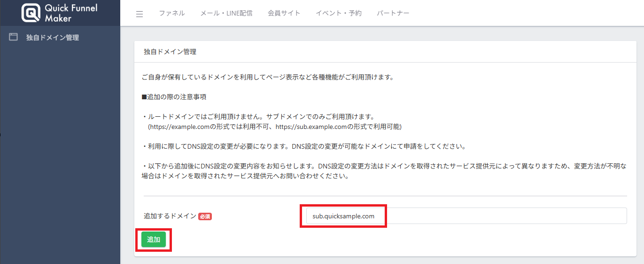Toggle the hamburger sidebar menu icon
Screen dimensions: 644x264
click(x=140, y=14)
